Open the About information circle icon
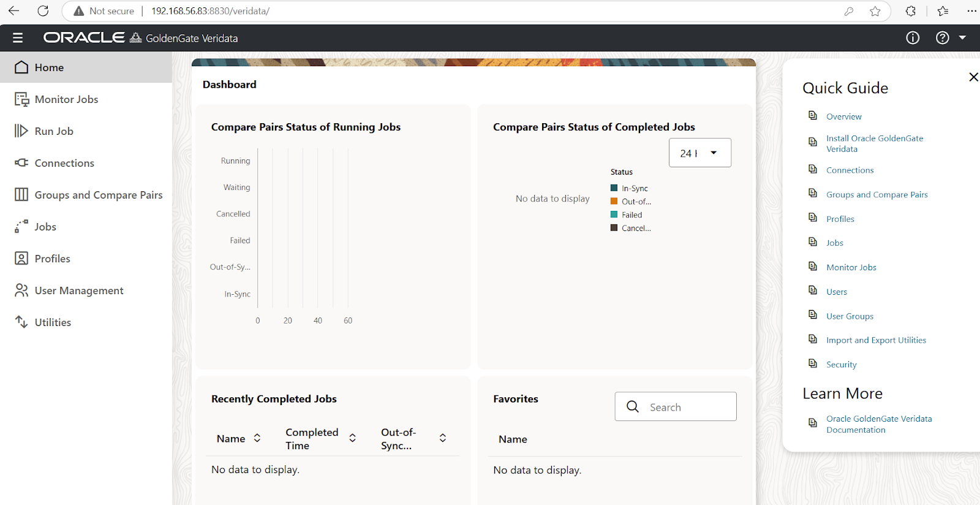The height and width of the screenshot is (505, 980). [x=913, y=38]
